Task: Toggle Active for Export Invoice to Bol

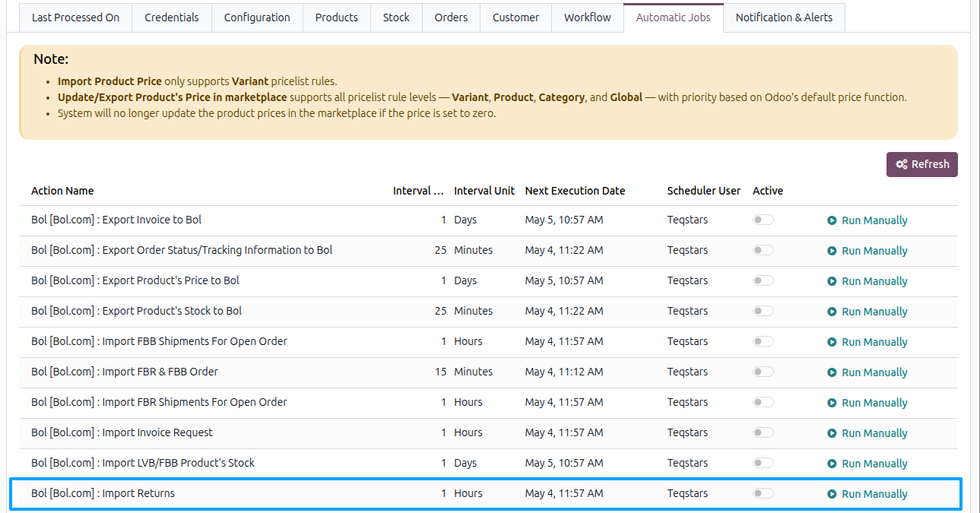Action: [x=763, y=220]
